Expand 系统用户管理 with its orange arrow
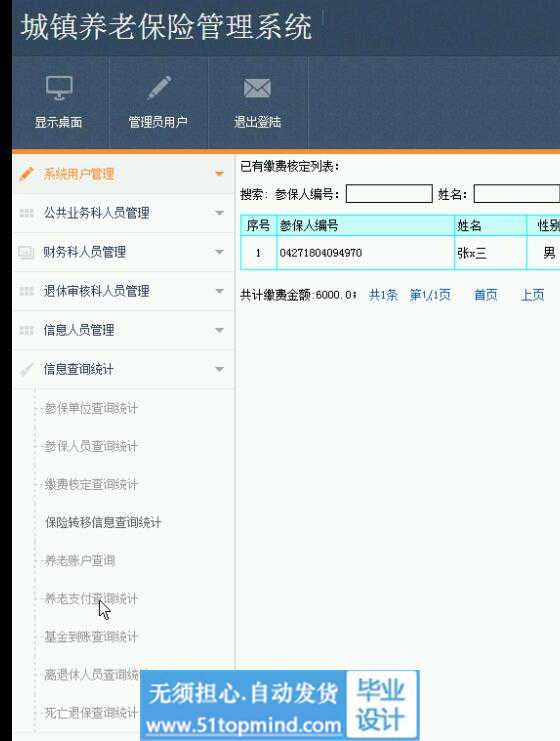560x741 pixels. [x=219, y=174]
